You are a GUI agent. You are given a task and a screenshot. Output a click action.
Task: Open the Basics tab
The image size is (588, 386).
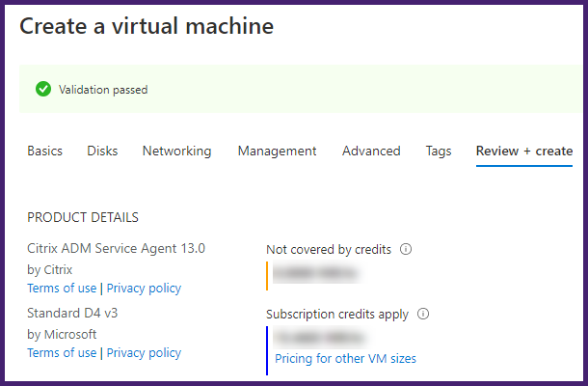click(x=44, y=151)
